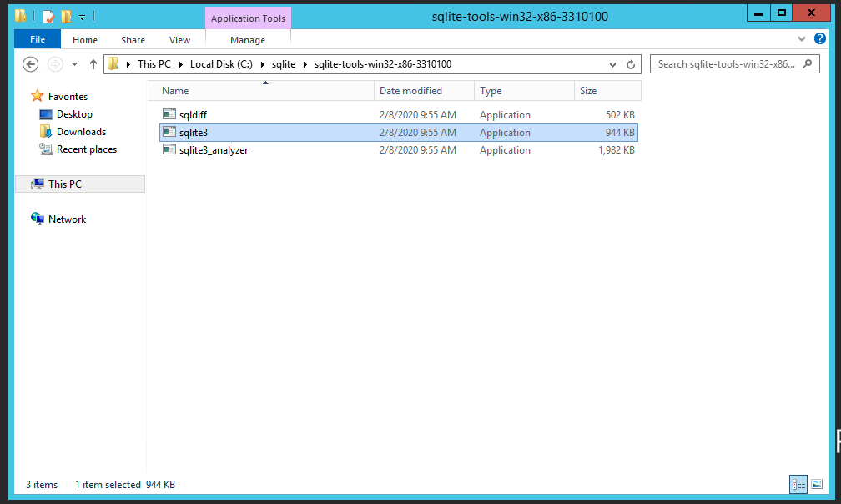Viewport: 841px width, 504px height.
Task: Open the File menu
Action: (38, 39)
